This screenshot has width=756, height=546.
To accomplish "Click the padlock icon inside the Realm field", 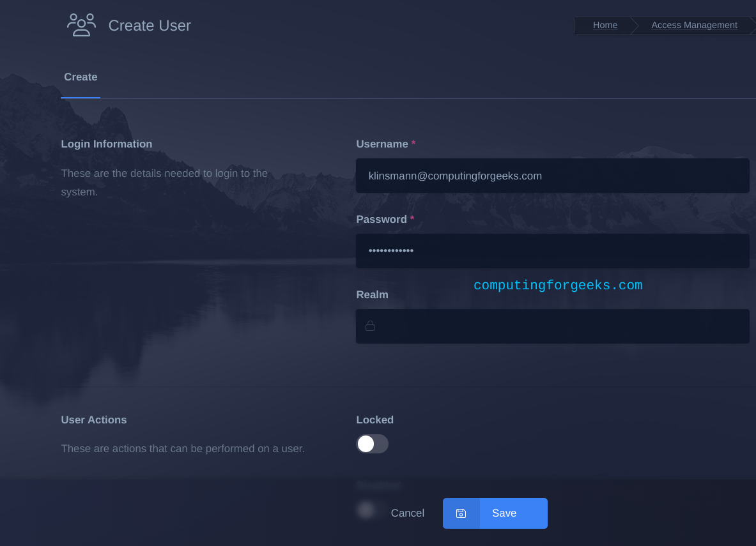I will [x=370, y=326].
